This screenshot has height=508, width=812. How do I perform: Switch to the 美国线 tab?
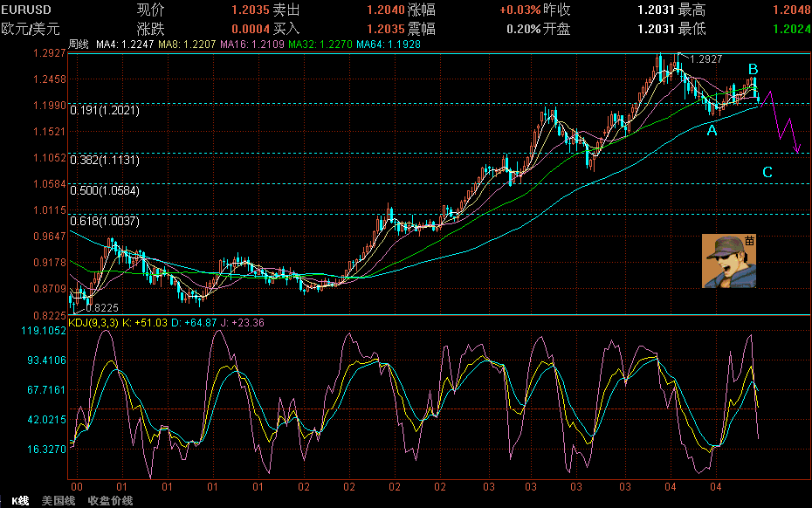click(x=58, y=501)
